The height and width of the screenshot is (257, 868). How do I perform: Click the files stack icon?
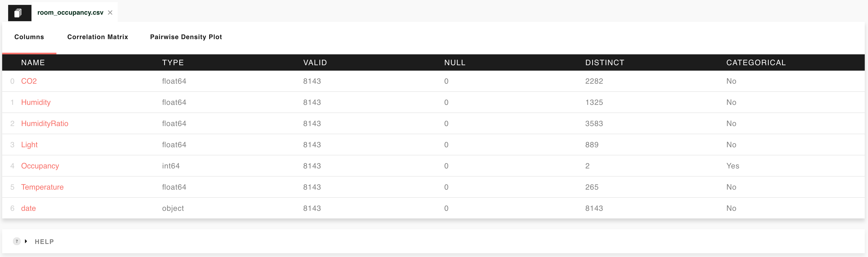[18, 13]
